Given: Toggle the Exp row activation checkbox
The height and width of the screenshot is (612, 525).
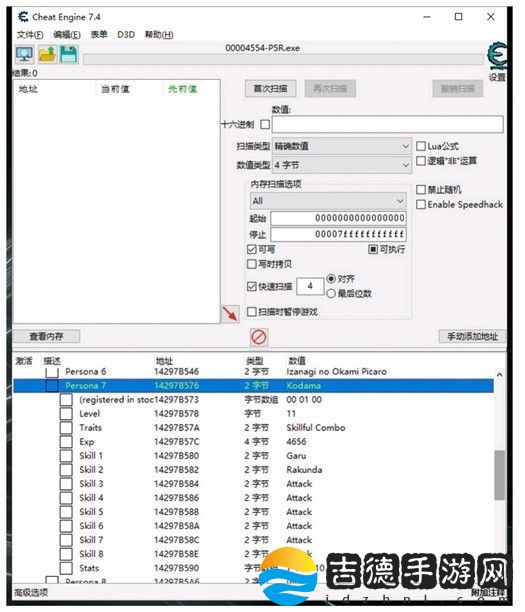Looking at the screenshot, I should pyautogui.click(x=66, y=442).
